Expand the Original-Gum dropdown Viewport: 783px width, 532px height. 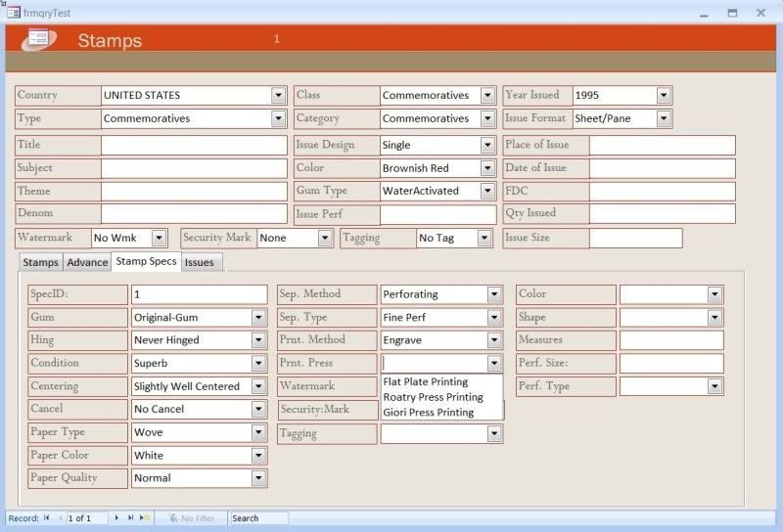pyautogui.click(x=258, y=317)
